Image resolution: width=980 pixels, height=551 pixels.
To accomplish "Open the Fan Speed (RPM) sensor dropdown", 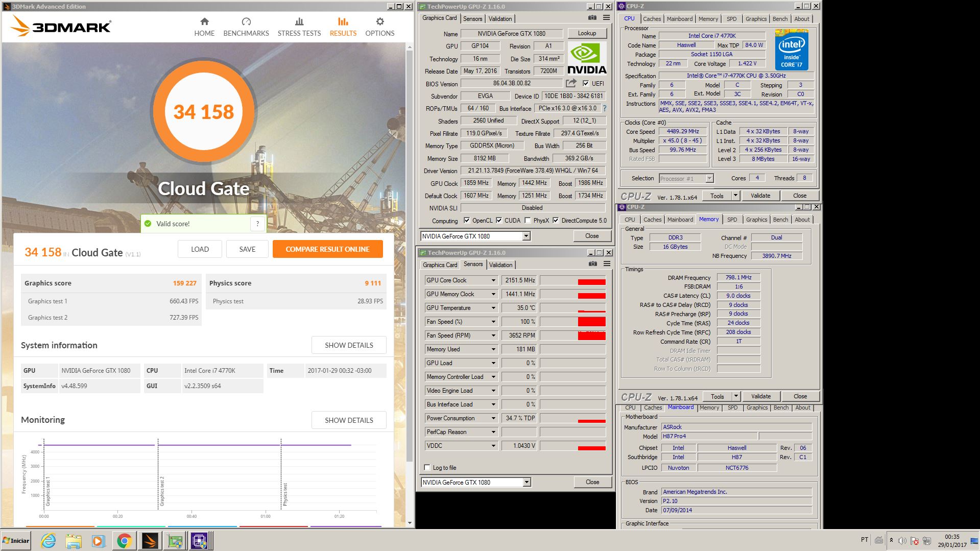I will point(493,336).
